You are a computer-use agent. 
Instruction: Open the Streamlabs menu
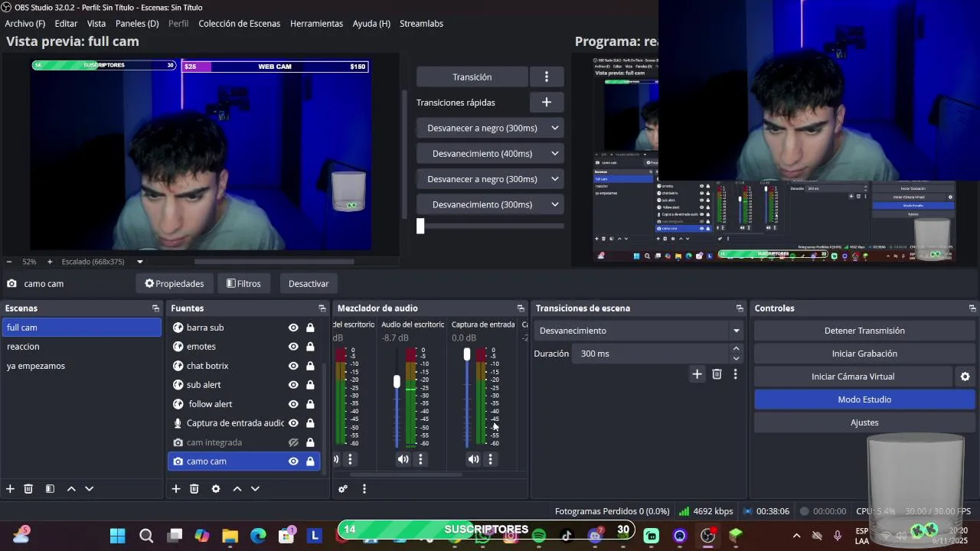tap(421, 24)
